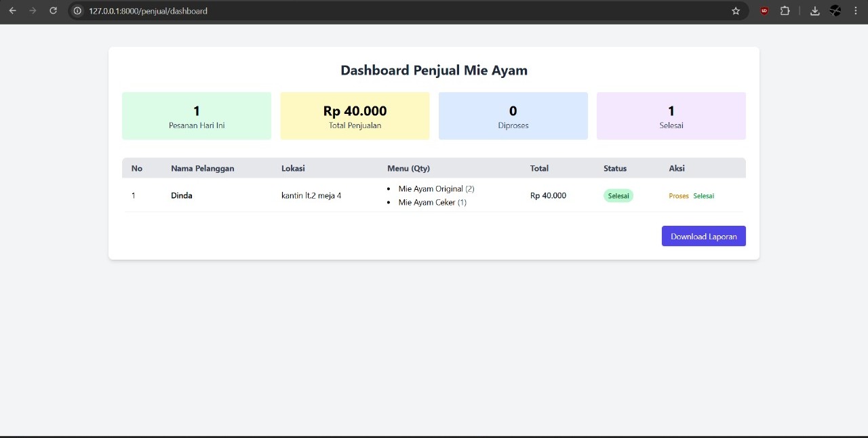
Task: Click the browser forward arrow
Action: [33, 11]
